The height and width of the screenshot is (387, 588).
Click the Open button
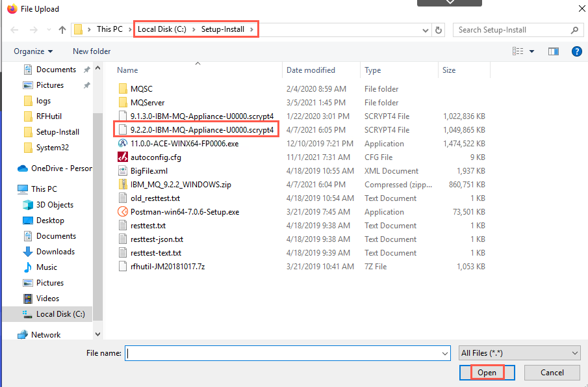[487, 373]
